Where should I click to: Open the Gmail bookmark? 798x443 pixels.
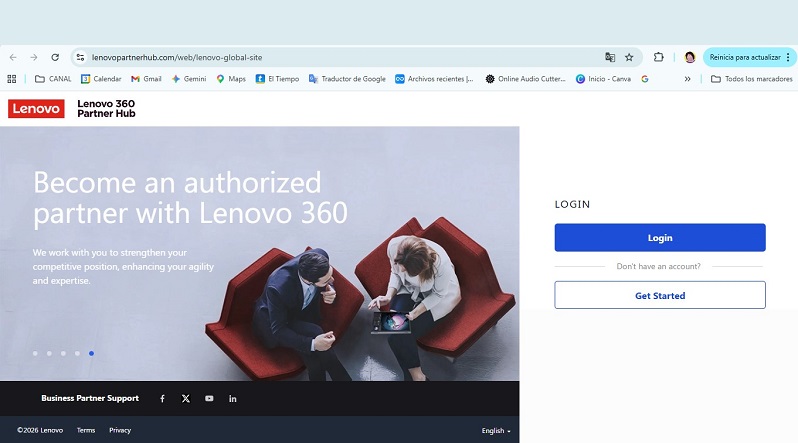click(146, 79)
